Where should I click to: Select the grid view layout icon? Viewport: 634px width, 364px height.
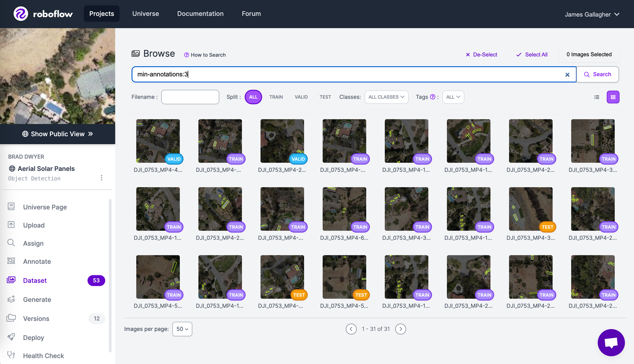[x=613, y=97]
